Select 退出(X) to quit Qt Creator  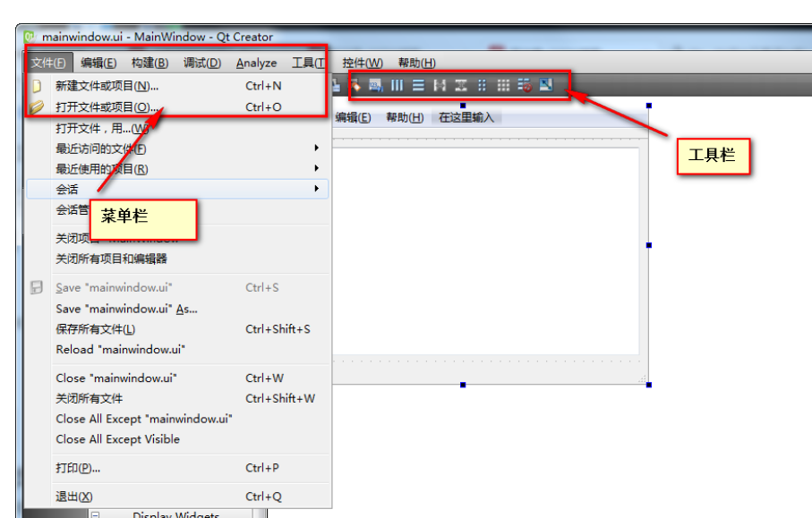click(x=177, y=497)
